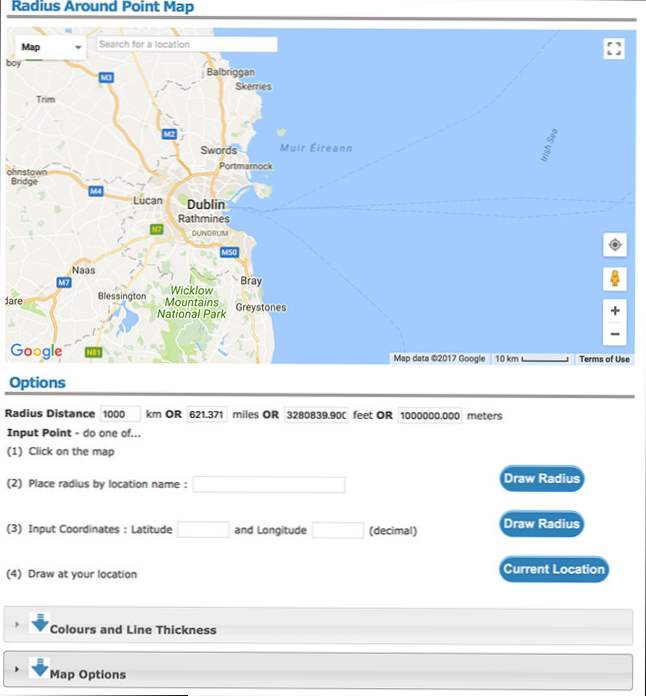This screenshot has height=696, width=646.
Task: Open the Terms of Use link
Action: 604,359
